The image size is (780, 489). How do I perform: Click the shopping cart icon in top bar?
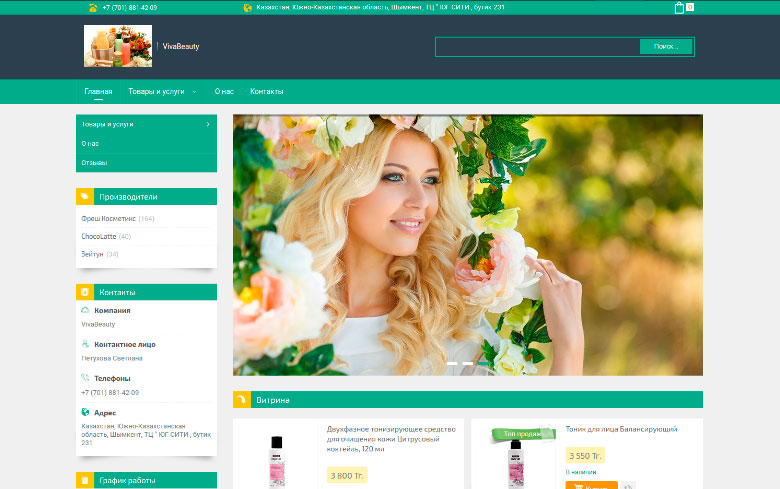679,8
